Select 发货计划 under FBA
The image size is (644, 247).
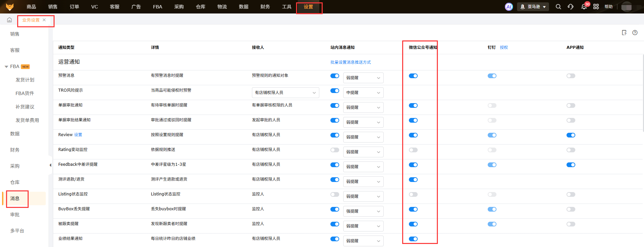pyautogui.click(x=25, y=80)
